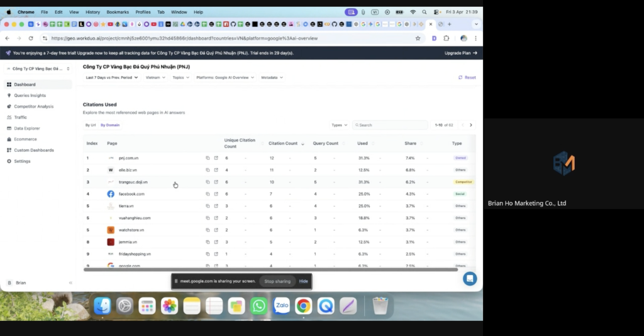Open tierra.vn using external link icon

point(216,206)
